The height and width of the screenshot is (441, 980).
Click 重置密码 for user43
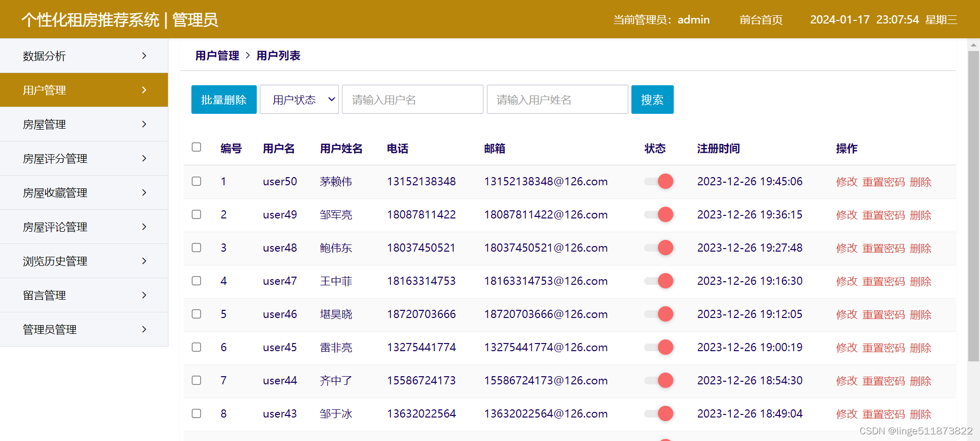(x=884, y=414)
